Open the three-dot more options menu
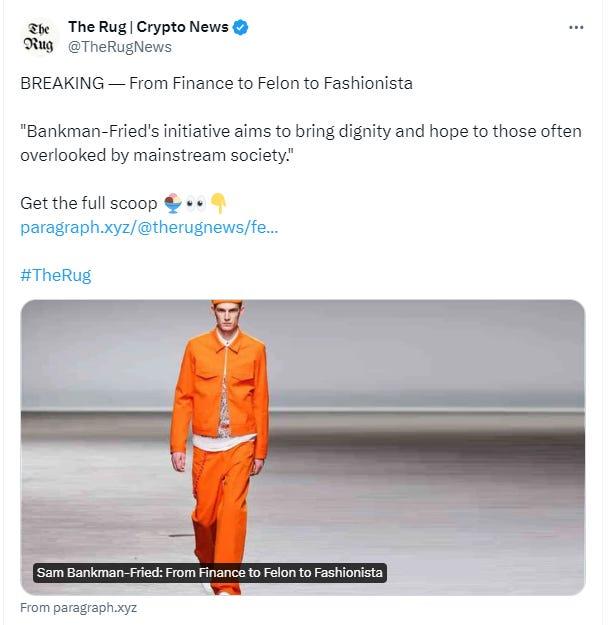The height and width of the screenshot is (625, 608). coord(576,27)
